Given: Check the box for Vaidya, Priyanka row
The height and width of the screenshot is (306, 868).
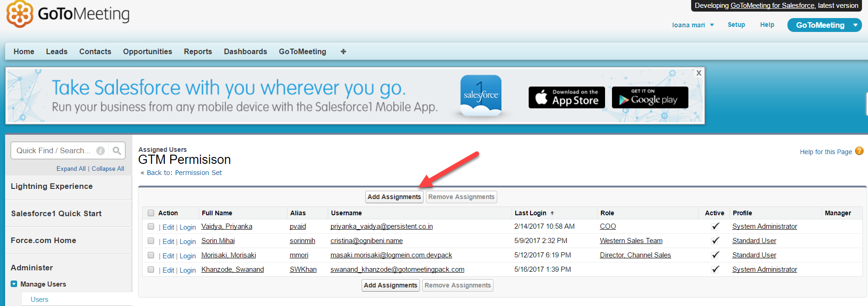Looking at the screenshot, I should tap(151, 226).
